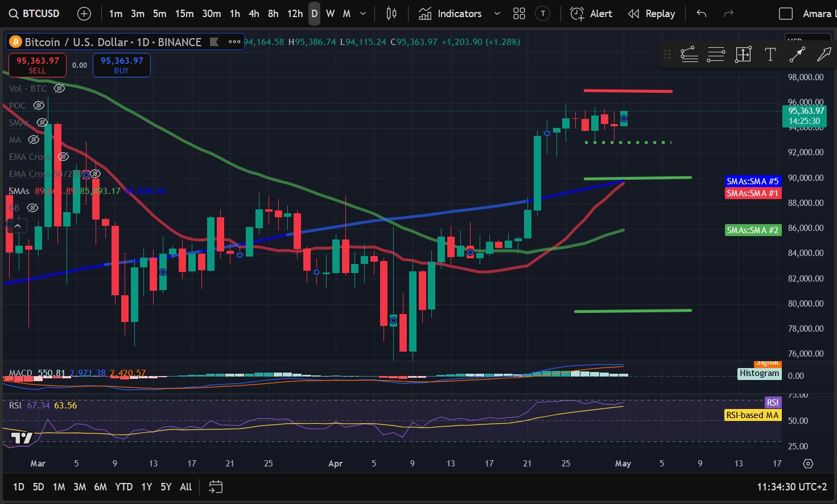Hide the POC indicator

(x=39, y=105)
